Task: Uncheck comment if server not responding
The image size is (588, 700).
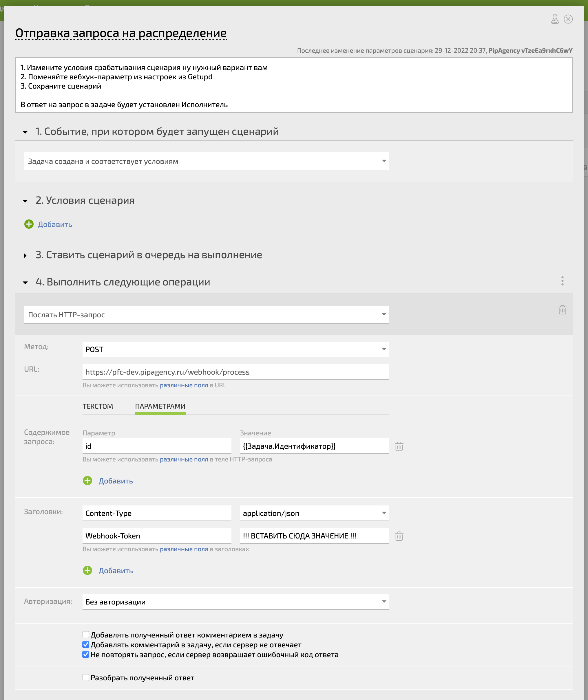Action: (x=86, y=644)
